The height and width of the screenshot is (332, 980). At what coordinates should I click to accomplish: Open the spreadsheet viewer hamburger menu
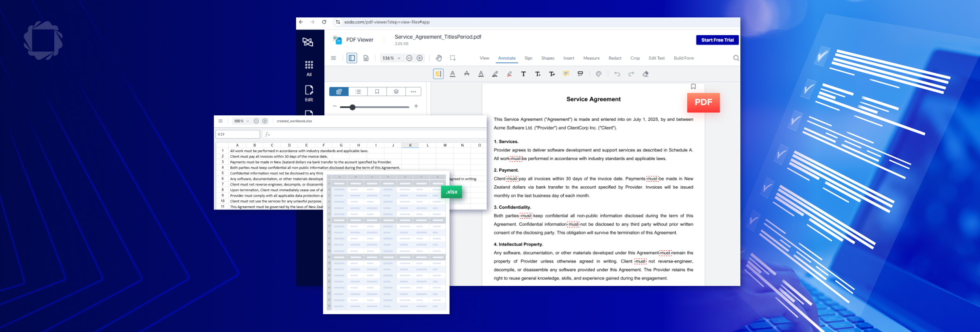click(220, 121)
